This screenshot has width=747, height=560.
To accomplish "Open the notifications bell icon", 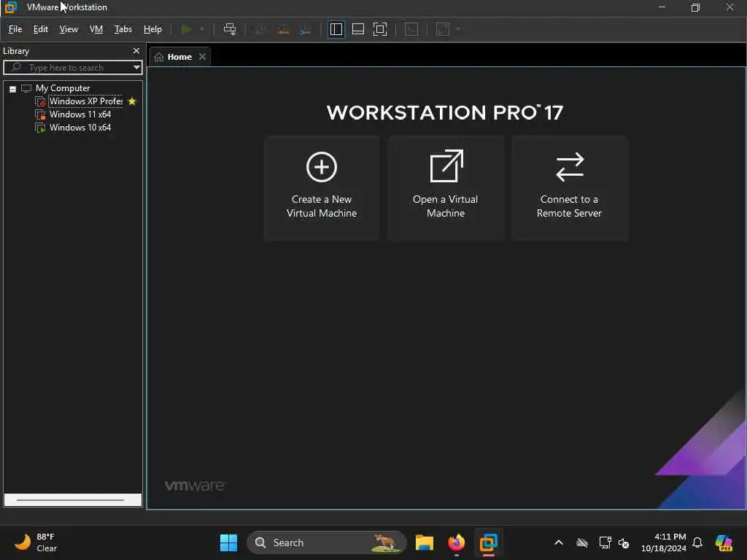I will (697, 542).
